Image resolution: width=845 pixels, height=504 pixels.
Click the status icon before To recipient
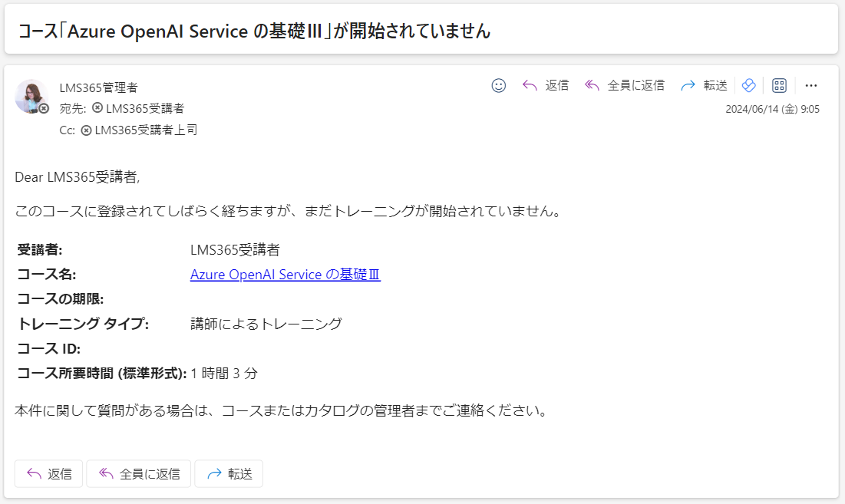[x=97, y=107]
